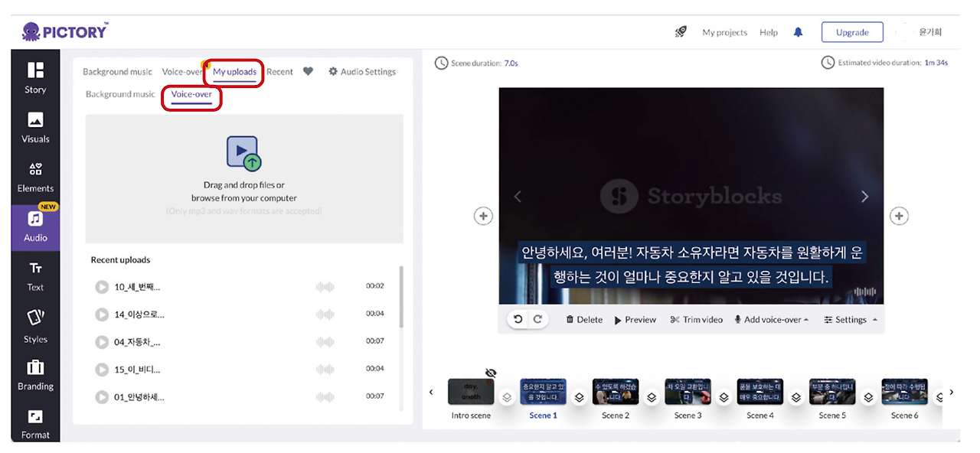Open the Visuals section in sidebar
980x453 pixels.
[x=35, y=127]
